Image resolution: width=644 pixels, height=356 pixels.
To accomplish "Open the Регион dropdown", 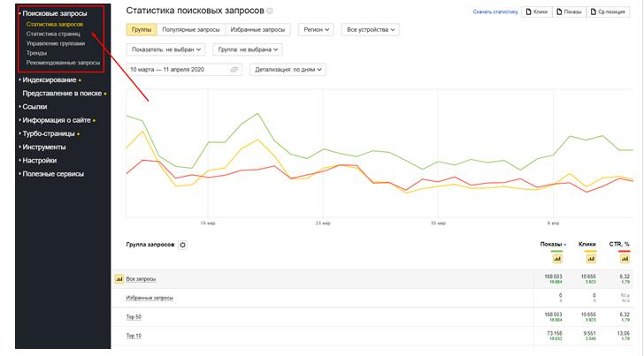I will (316, 30).
